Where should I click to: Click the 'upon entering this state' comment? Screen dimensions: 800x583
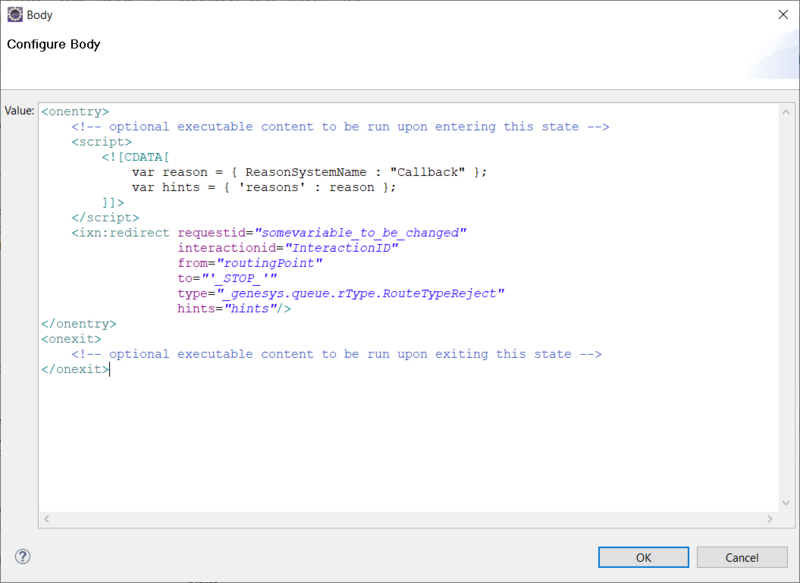click(x=340, y=126)
